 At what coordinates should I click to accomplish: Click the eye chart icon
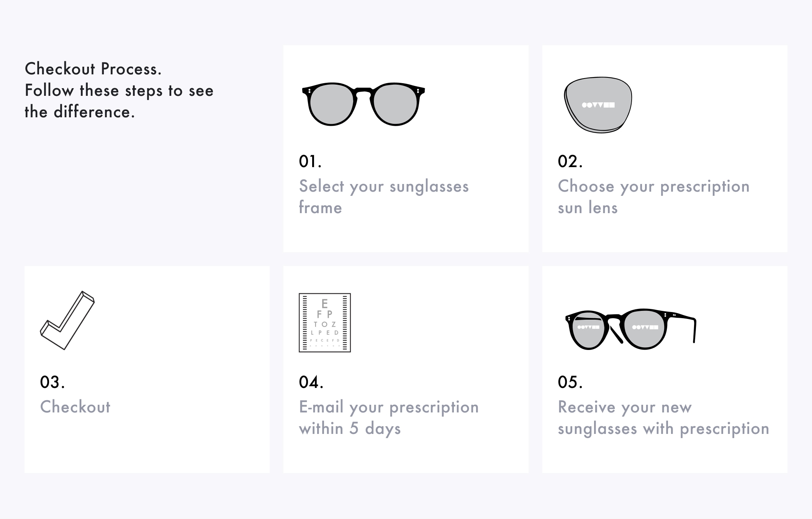point(325,323)
